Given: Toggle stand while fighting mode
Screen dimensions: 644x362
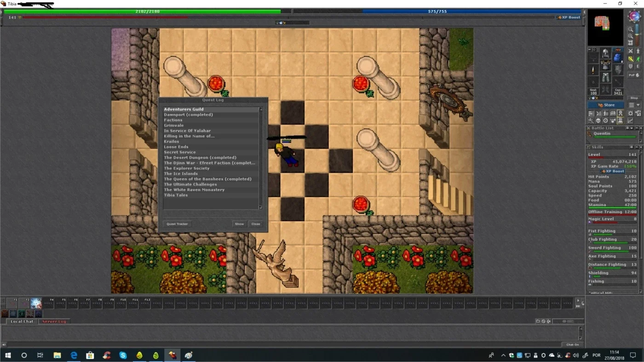Looking at the screenshot, I should tap(638, 51).
